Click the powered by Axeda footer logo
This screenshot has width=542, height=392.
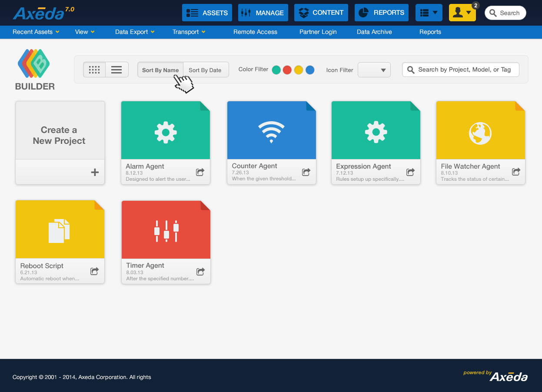[495, 376]
